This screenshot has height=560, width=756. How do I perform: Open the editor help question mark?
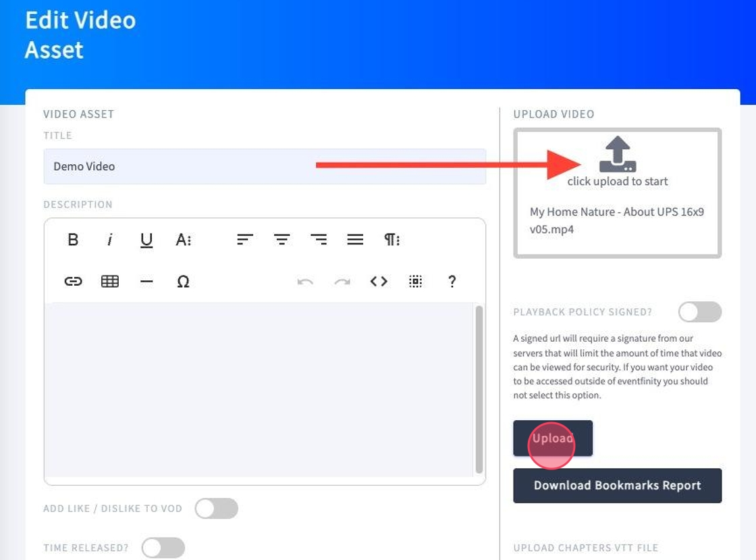(x=452, y=281)
